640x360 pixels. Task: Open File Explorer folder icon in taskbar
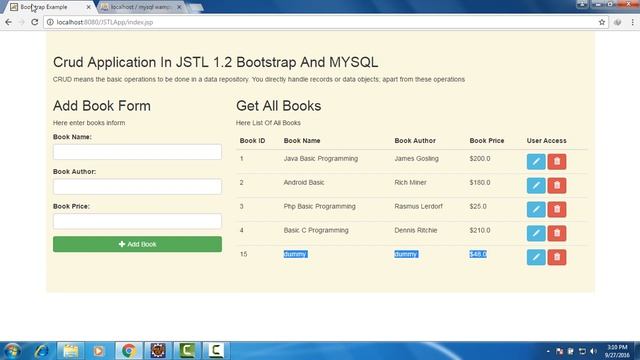71,351
